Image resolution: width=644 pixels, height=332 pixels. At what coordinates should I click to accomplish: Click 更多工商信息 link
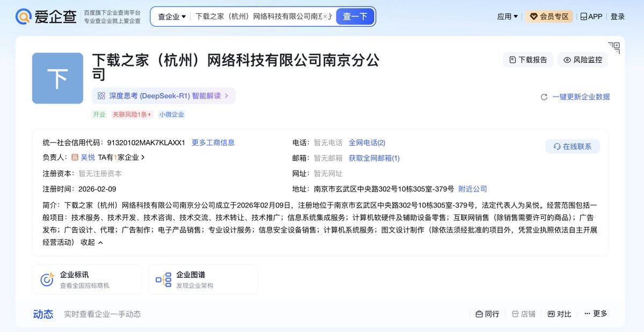tap(213, 143)
